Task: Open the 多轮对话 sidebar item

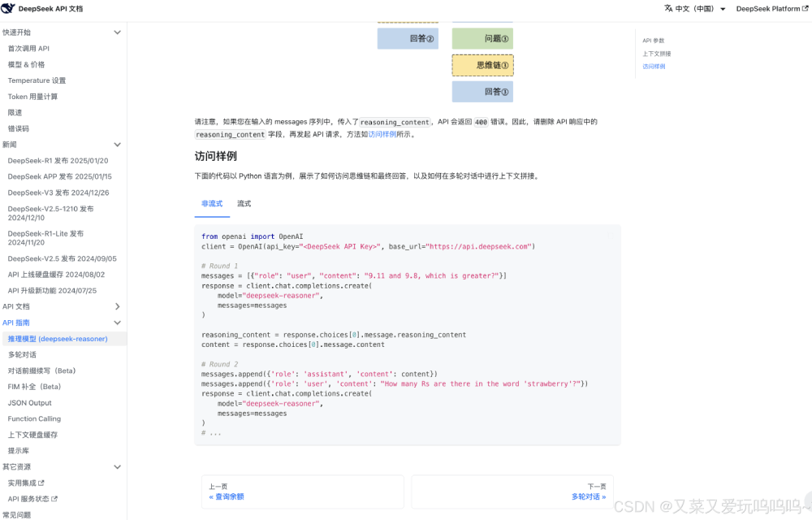Action: point(22,355)
